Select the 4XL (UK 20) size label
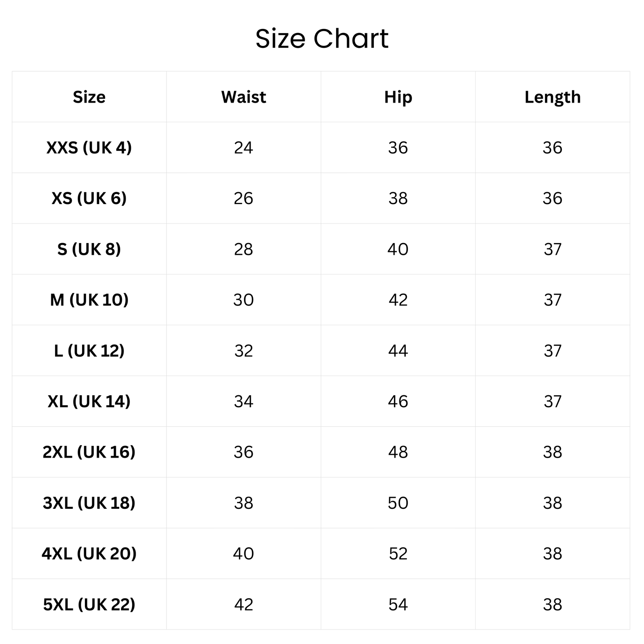This screenshot has width=644, height=644. [x=89, y=553]
